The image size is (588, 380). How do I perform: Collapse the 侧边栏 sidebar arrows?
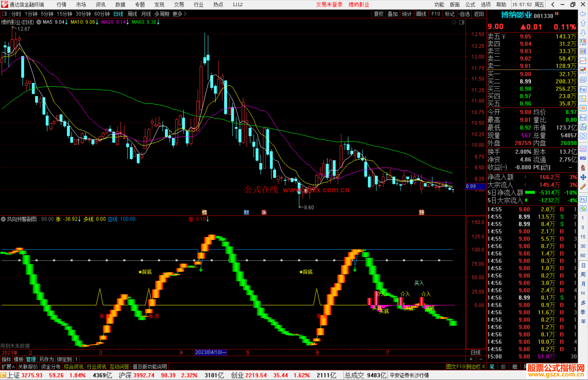[x=483, y=367]
